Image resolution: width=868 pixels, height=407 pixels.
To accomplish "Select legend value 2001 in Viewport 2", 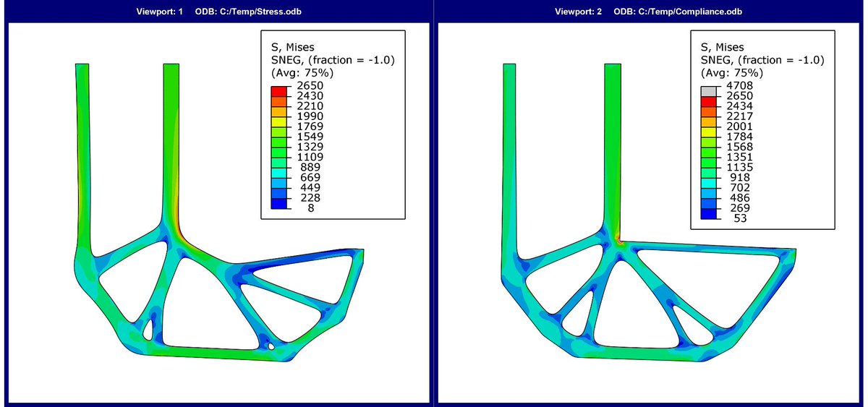I will point(739,127).
